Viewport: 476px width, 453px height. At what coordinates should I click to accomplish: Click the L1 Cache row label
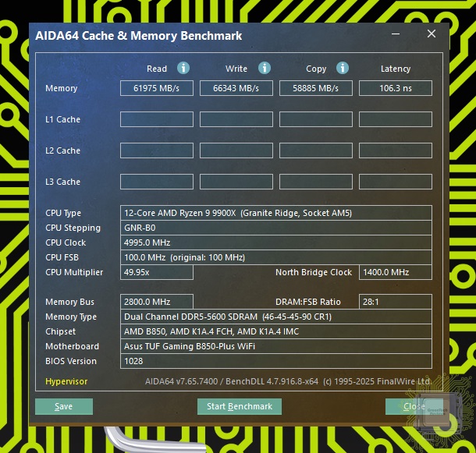[x=63, y=119]
